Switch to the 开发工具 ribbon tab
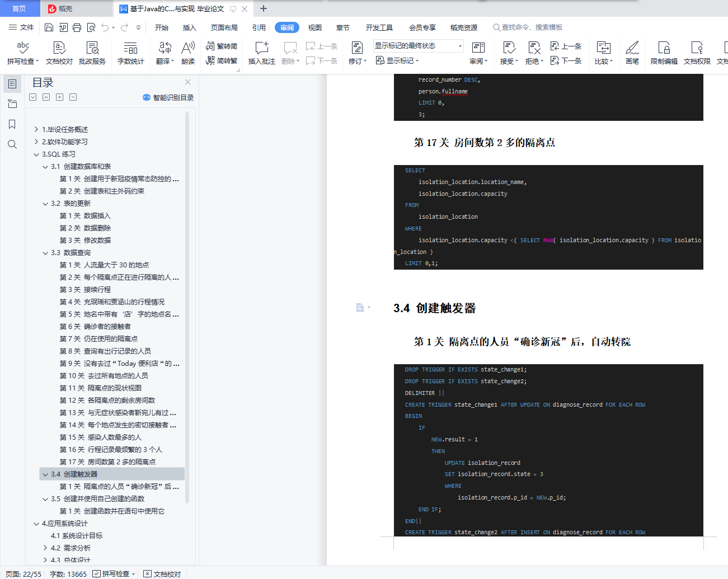Viewport: 728px width, 579px height. pyautogui.click(x=379, y=27)
